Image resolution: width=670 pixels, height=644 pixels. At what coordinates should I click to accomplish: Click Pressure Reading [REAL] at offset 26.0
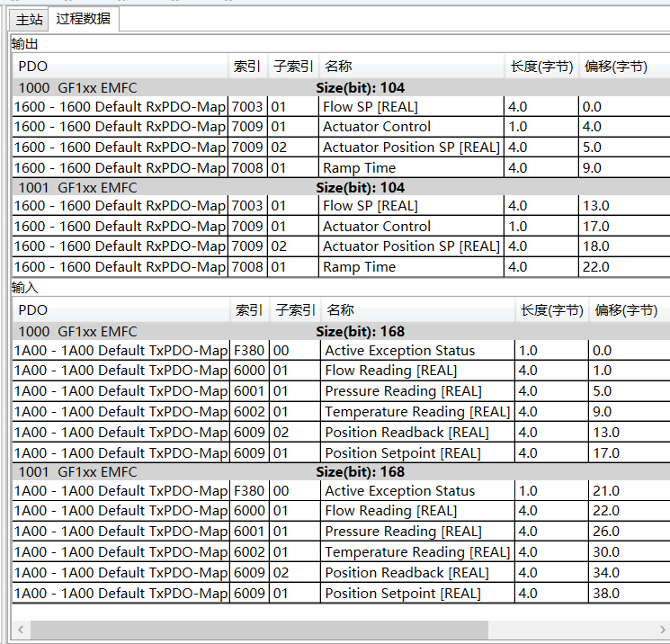(403, 532)
